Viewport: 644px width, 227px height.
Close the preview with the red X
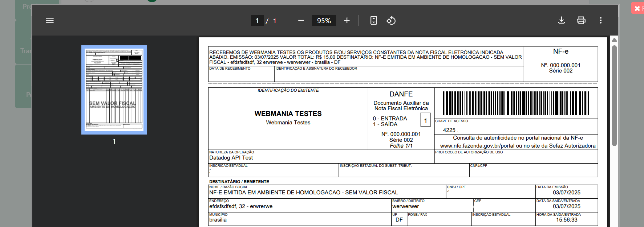[637, 8]
